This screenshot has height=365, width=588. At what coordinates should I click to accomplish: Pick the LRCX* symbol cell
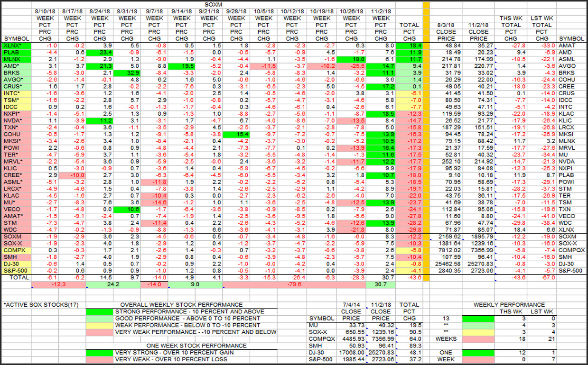16,189
